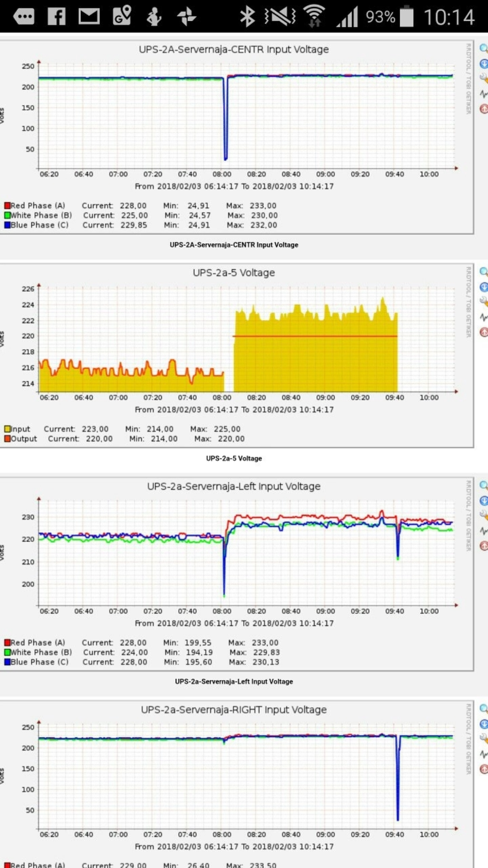Tap the Wi-Fi status icon

(314, 16)
